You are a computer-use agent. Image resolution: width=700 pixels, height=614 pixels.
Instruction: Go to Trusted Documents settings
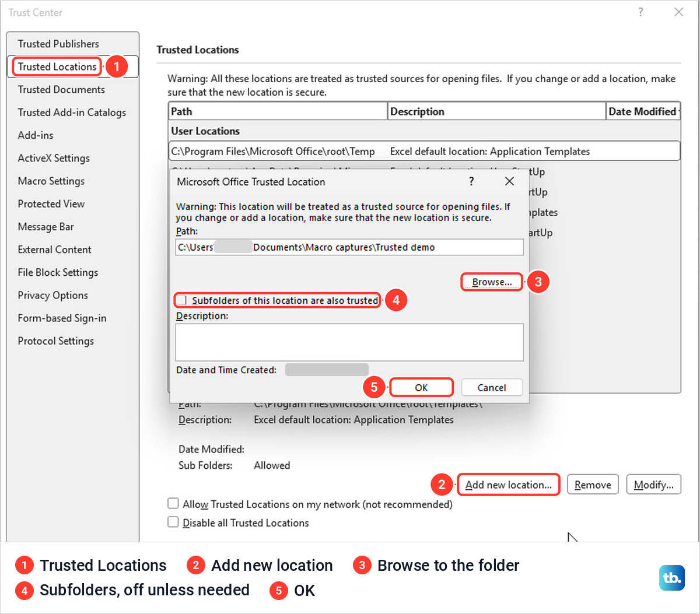(x=61, y=89)
